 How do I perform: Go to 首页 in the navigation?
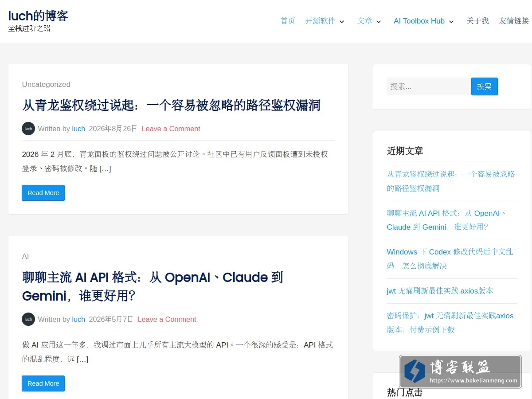288,21
